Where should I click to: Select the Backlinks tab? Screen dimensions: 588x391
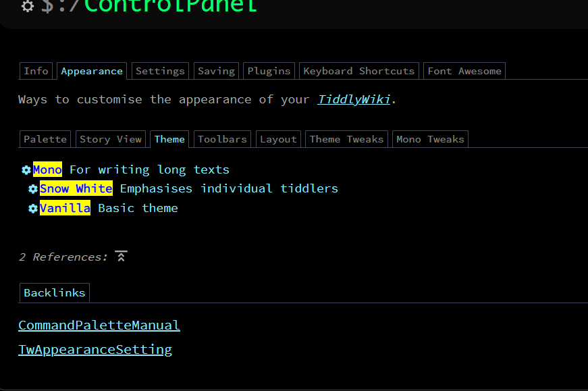55,292
